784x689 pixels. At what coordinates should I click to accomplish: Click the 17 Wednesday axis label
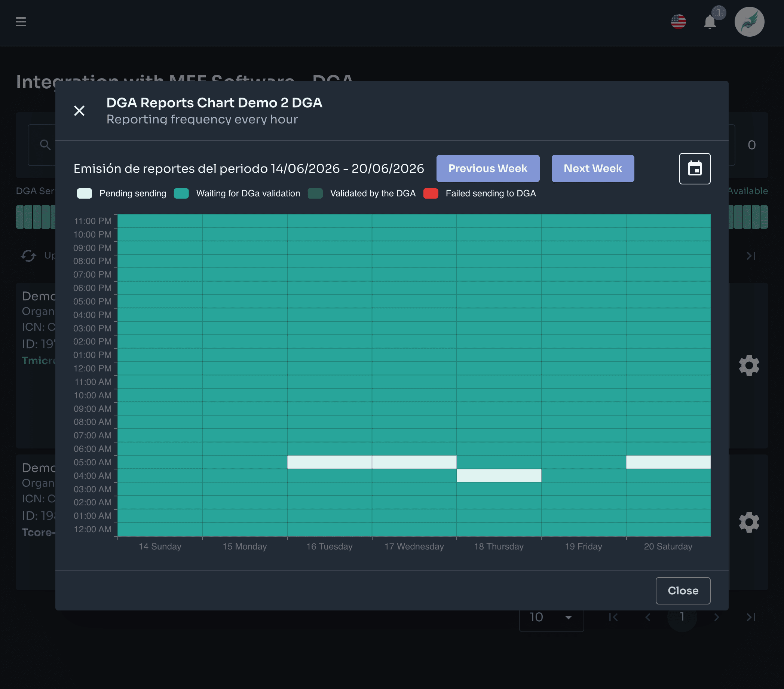414,546
